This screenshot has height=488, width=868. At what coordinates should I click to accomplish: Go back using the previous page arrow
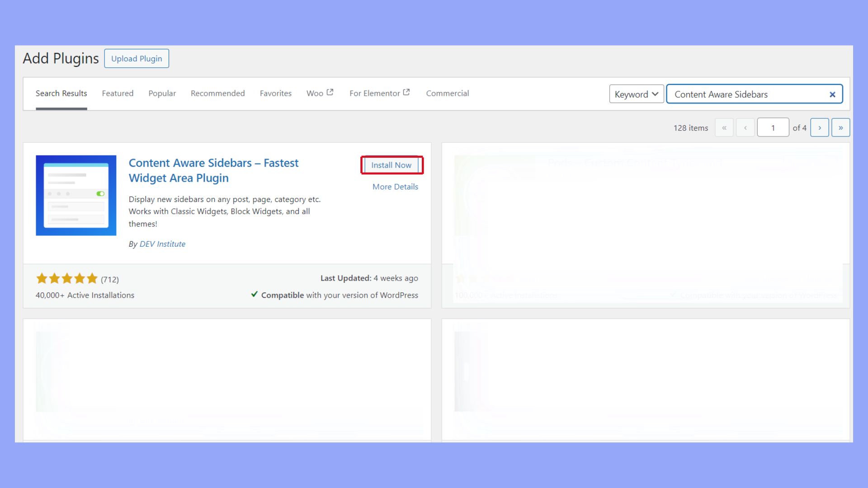[x=745, y=127]
